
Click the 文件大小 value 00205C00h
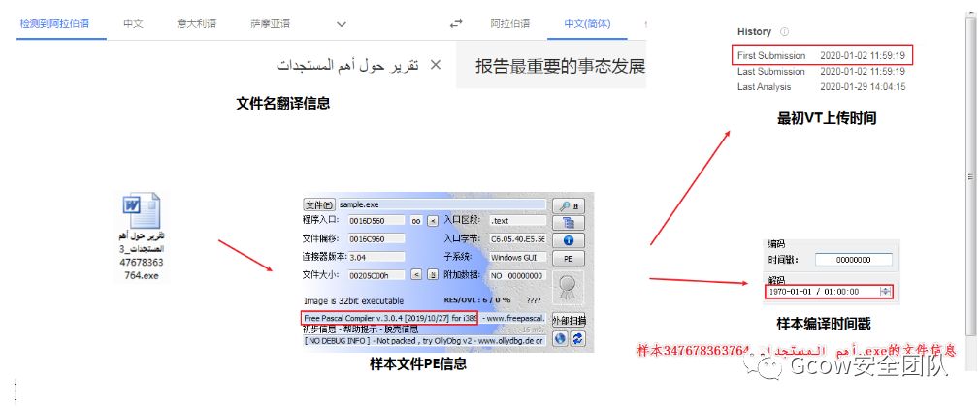(376, 275)
